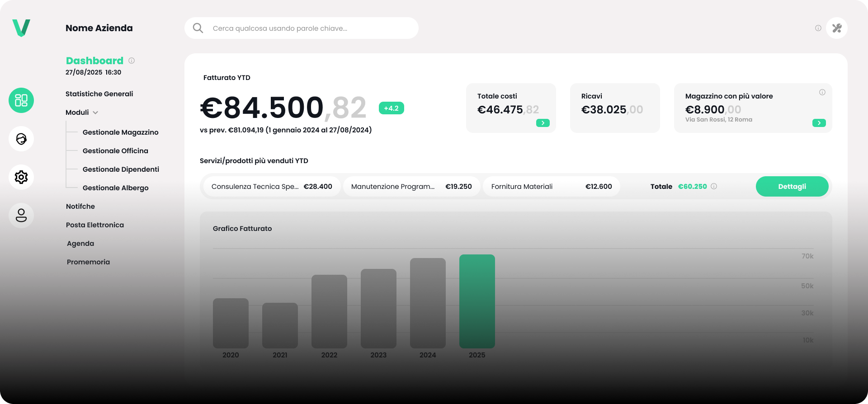This screenshot has width=868, height=404.
Task: Open settings gear in sidebar
Action: 21,177
